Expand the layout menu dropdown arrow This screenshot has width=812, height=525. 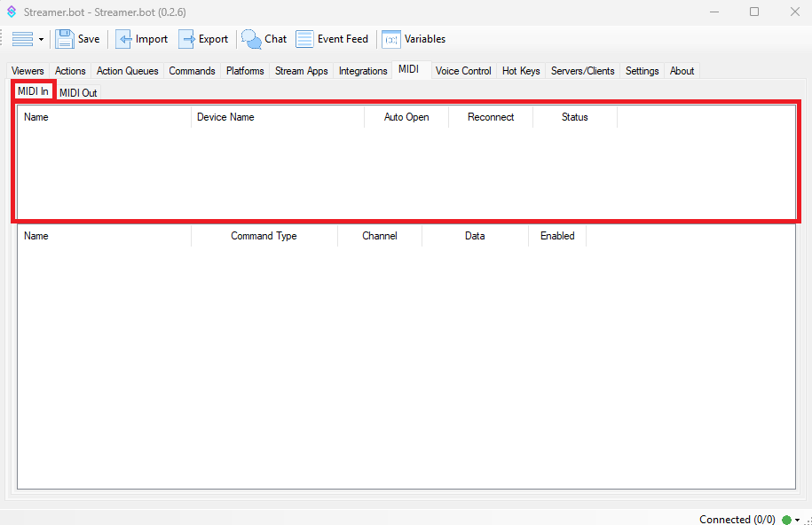tap(41, 40)
